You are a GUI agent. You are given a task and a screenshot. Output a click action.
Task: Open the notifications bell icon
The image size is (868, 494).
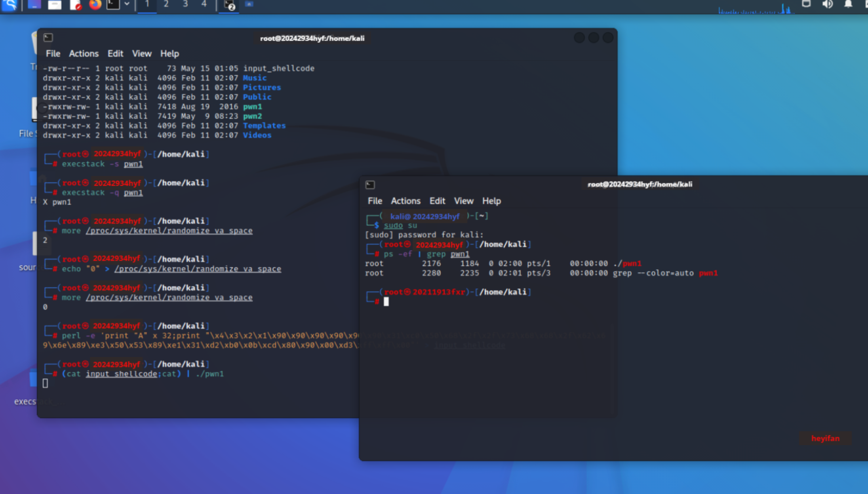pos(848,4)
